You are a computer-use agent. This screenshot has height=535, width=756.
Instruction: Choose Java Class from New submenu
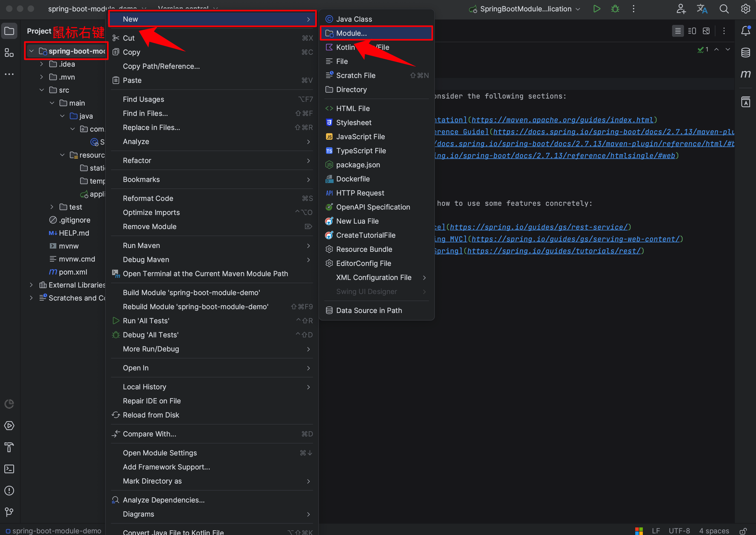[377, 19]
